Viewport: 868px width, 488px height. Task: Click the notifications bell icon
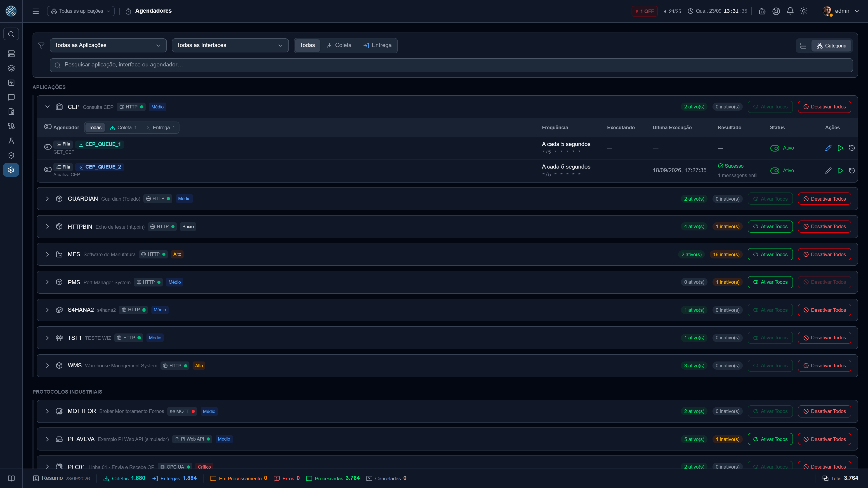(790, 11)
